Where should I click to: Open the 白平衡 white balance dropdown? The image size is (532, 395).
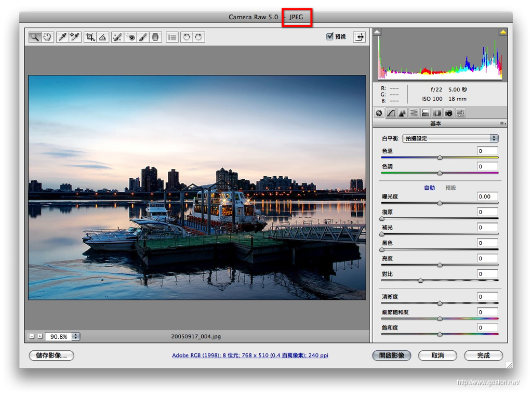[x=450, y=139]
